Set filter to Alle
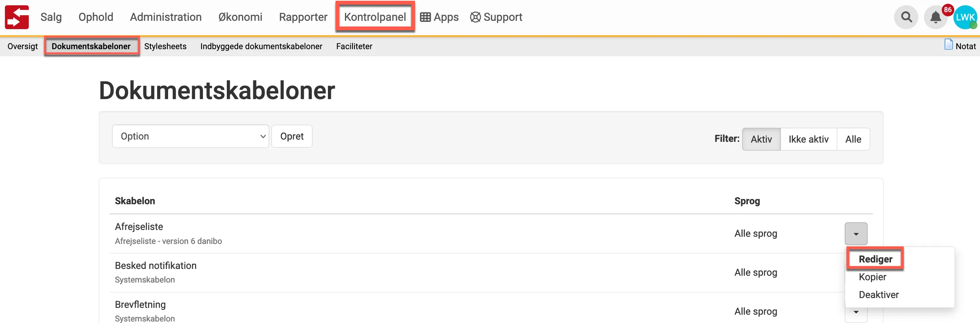 (x=853, y=139)
